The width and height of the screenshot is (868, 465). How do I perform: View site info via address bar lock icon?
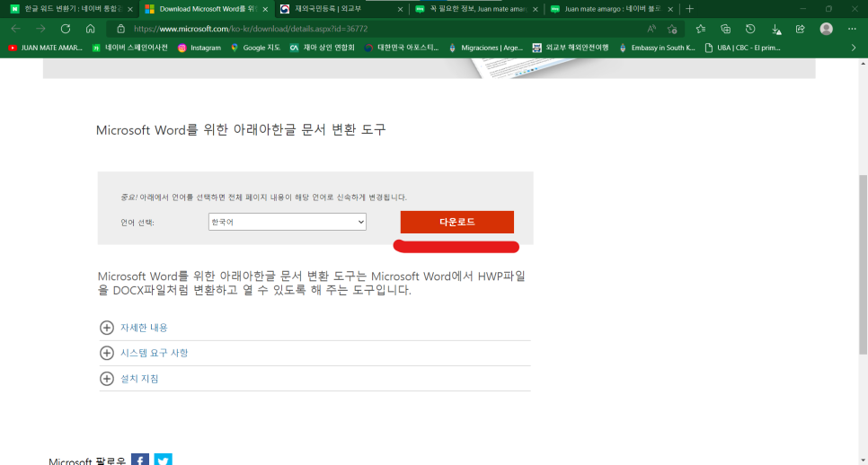pyautogui.click(x=120, y=29)
